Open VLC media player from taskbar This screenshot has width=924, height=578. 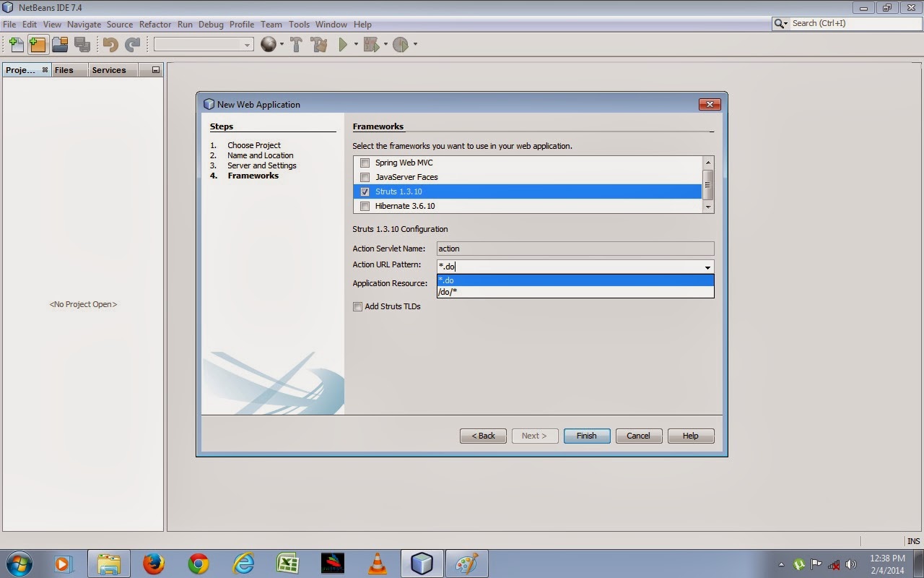click(x=377, y=564)
